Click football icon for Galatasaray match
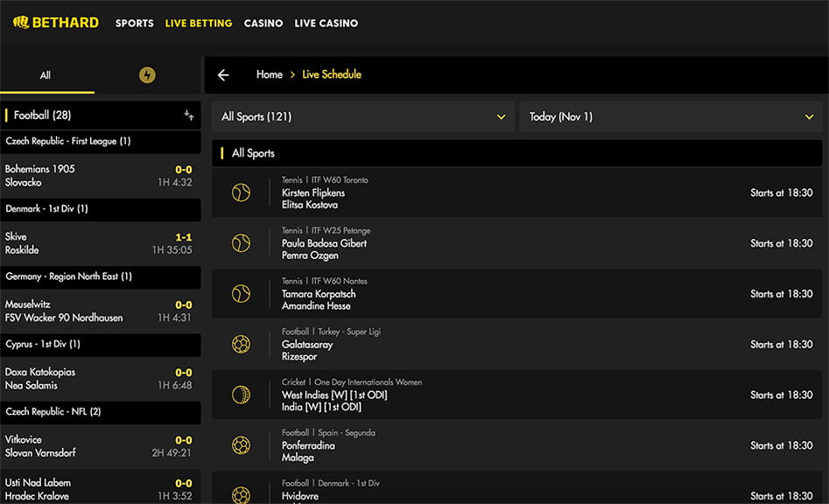Image resolution: width=829 pixels, height=504 pixels. pyautogui.click(x=241, y=345)
